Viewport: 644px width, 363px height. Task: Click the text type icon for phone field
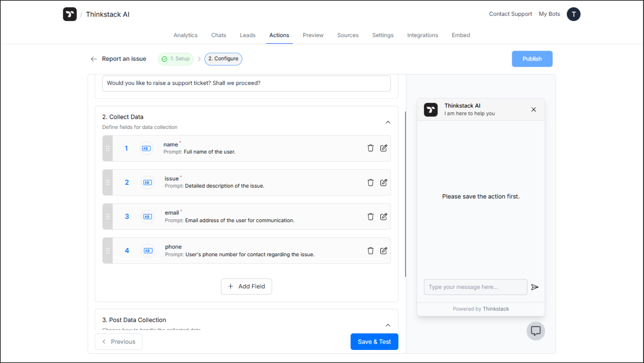[x=148, y=251]
